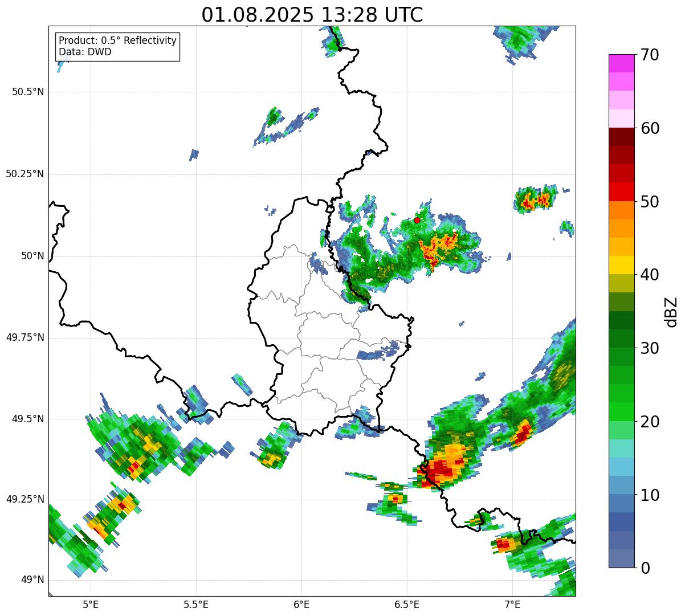Click the 49.25°N latitude tick label
Screen dimensions: 685x616
[x=25, y=499]
